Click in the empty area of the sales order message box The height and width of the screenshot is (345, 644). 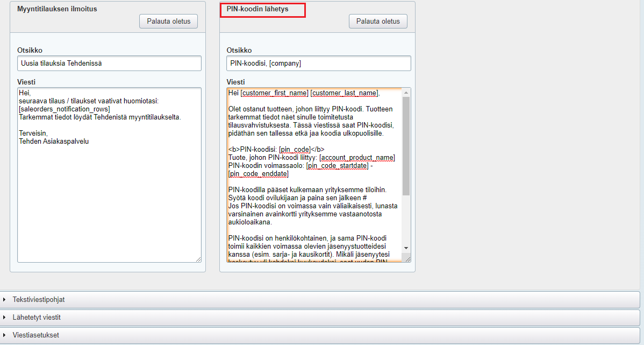point(109,205)
